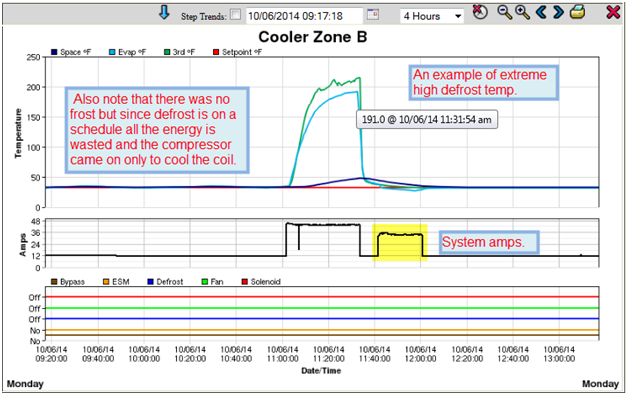Image resolution: width=628 pixels, height=395 pixels.
Task: Click the Amps axis title
Action: click(x=23, y=245)
